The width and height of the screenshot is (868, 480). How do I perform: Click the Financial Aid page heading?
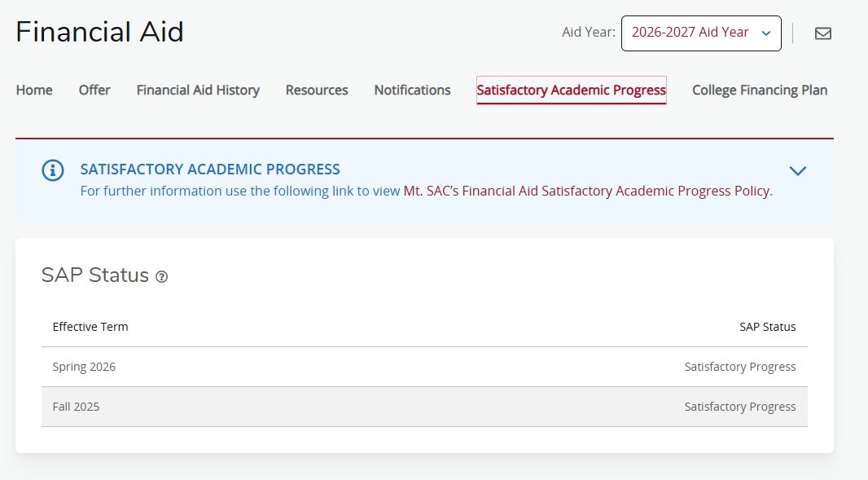pyautogui.click(x=99, y=32)
